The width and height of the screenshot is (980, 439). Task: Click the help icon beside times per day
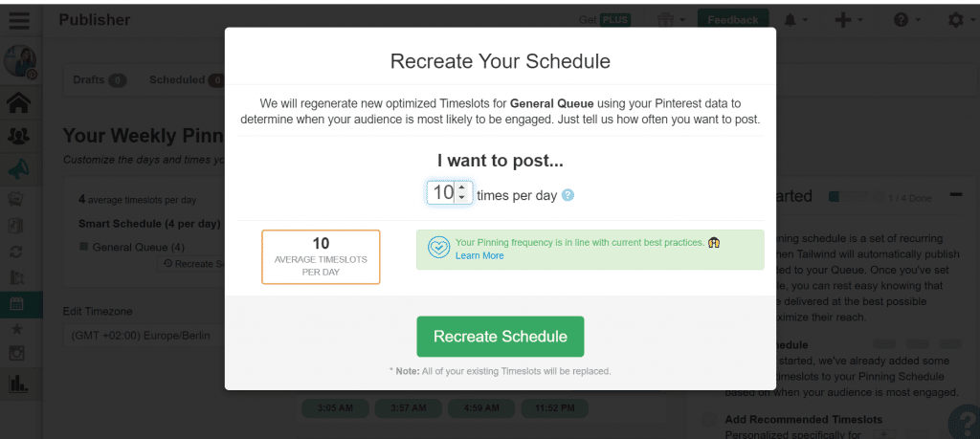568,195
